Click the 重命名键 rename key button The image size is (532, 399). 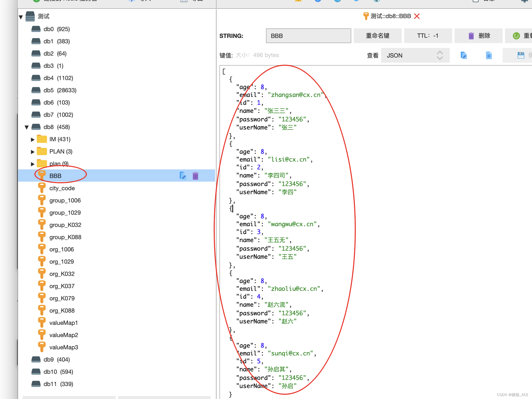[377, 36]
